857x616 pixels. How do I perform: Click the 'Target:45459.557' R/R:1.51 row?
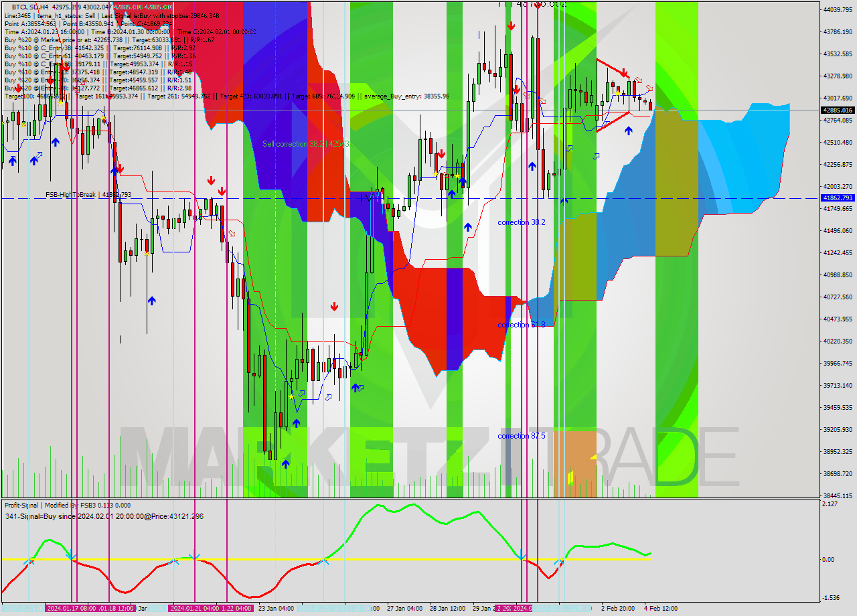tap(98, 80)
